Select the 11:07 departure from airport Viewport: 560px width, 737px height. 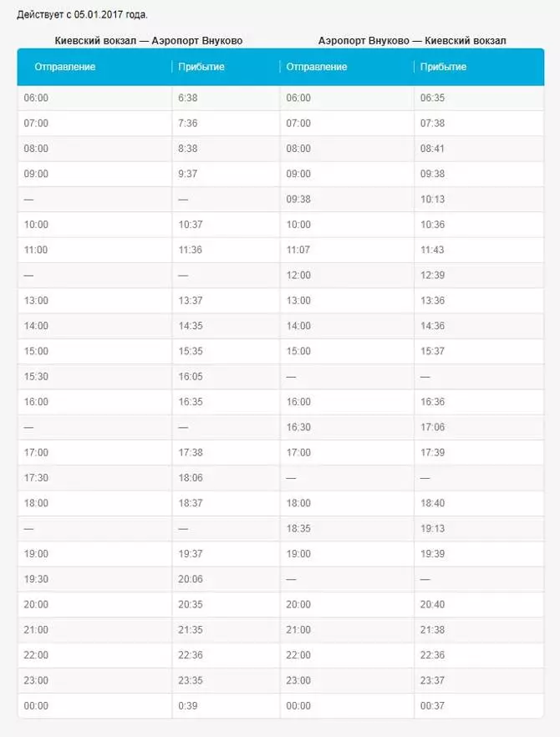click(298, 250)
